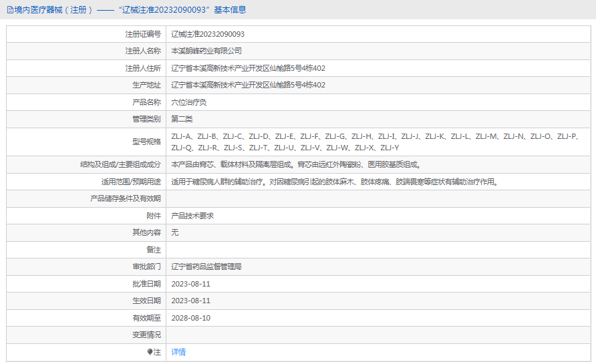Click the bulb icon beside 注 label
Viewport: 596px width, 364px height.
150,352
